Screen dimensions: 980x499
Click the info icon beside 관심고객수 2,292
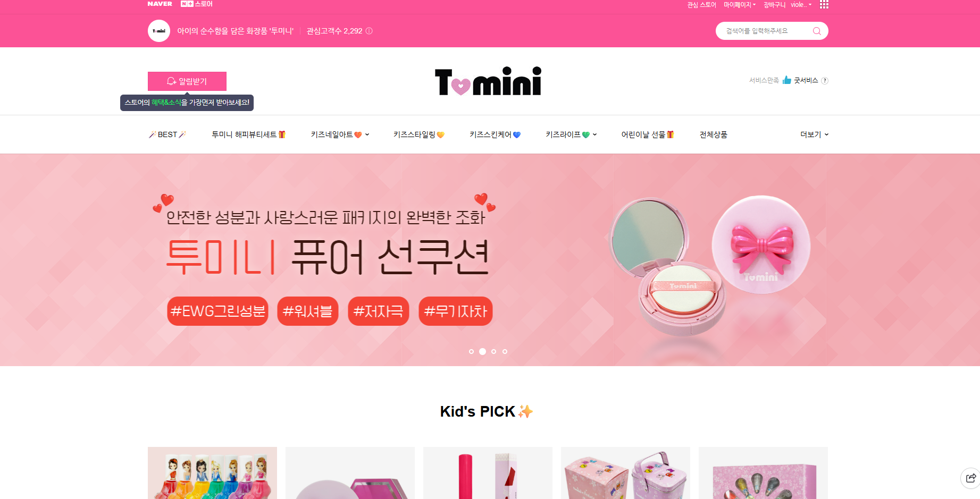coord(369,31)
